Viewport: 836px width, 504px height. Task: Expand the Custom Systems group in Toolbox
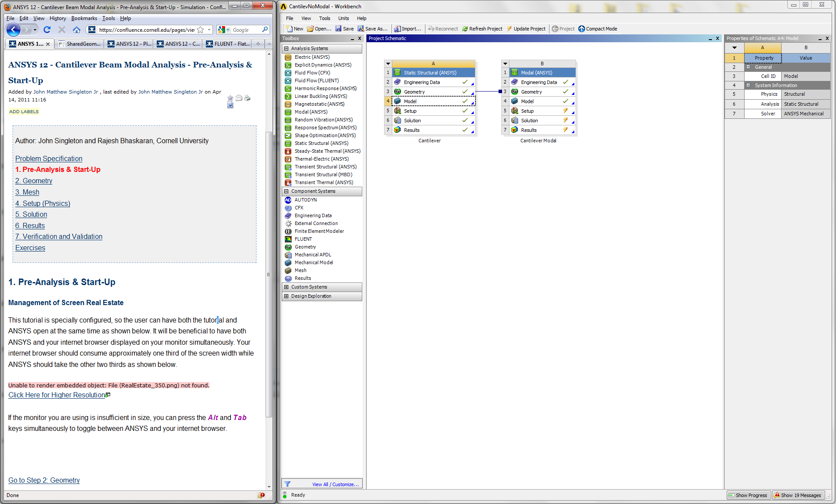286,287
